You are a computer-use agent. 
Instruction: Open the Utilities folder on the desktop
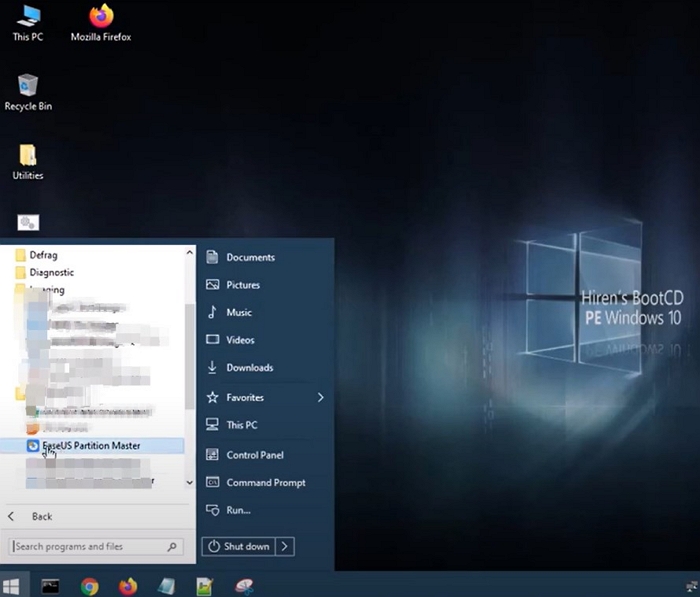coord(28,160)
